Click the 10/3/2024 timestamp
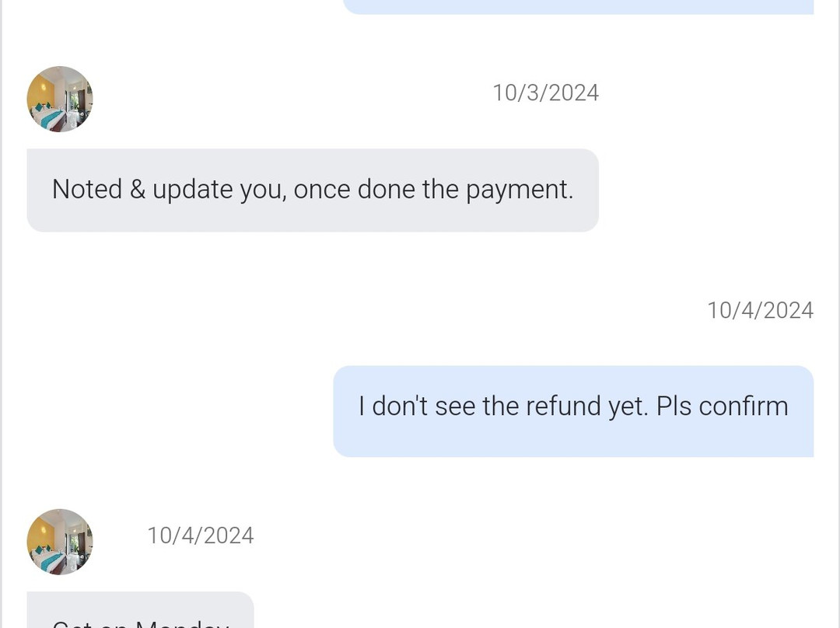Image resolution: width=840 pixels, height=628 pixels. [x=545, y=93]
